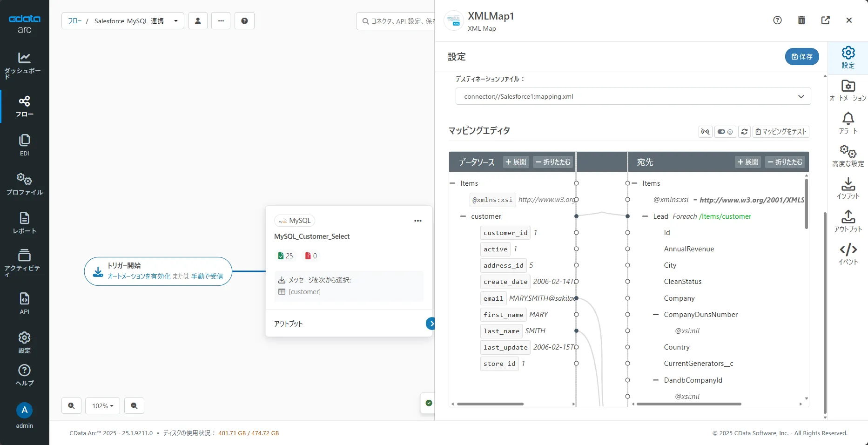The height and width of the screenshot is (445, 868).
Task: Close the XMLMap1 panel
Action: click(x=849, y=20)
